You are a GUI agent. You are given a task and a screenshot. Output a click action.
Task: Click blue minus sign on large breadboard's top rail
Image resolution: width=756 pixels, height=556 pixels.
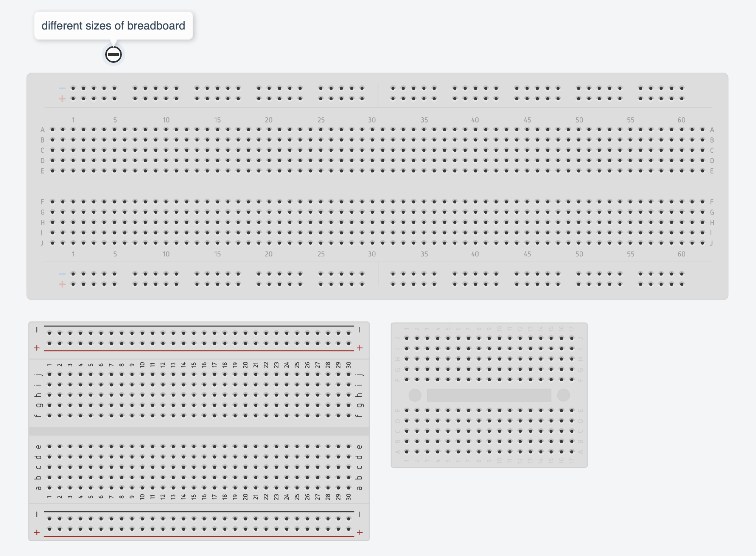pyautogui.click(x=62, y=88)
